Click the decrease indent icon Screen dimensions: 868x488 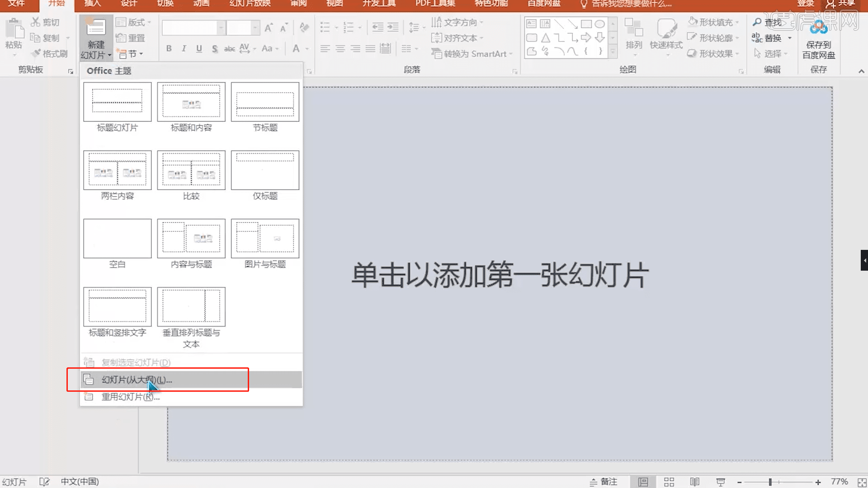pyautogui.click(x=378, y=28)
